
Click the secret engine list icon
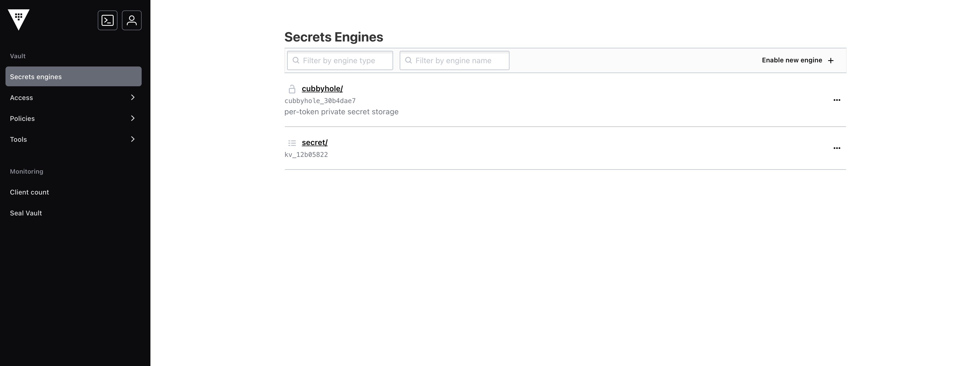tap(292, 143)
